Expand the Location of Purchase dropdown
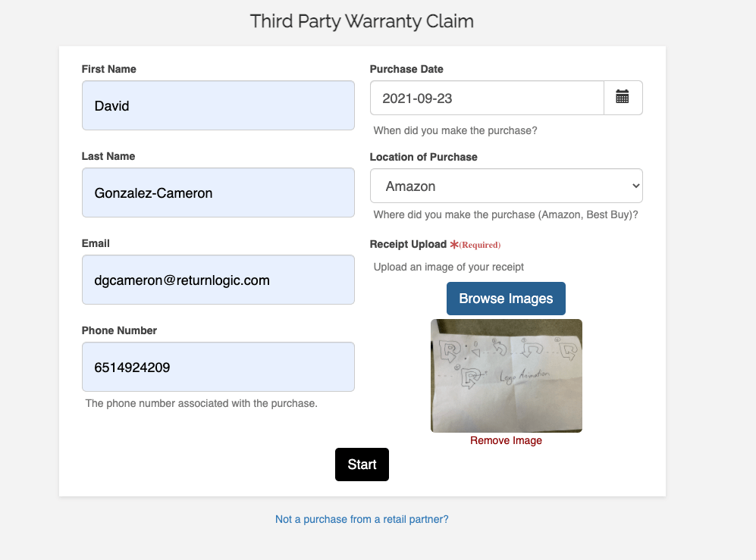756x560 pixels. [506, 186]
